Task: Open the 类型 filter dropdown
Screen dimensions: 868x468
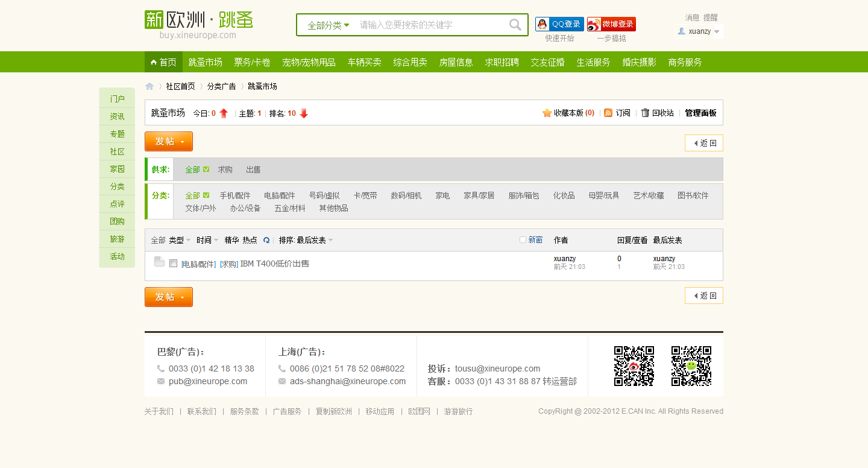Action: click(x=178, y=239)
